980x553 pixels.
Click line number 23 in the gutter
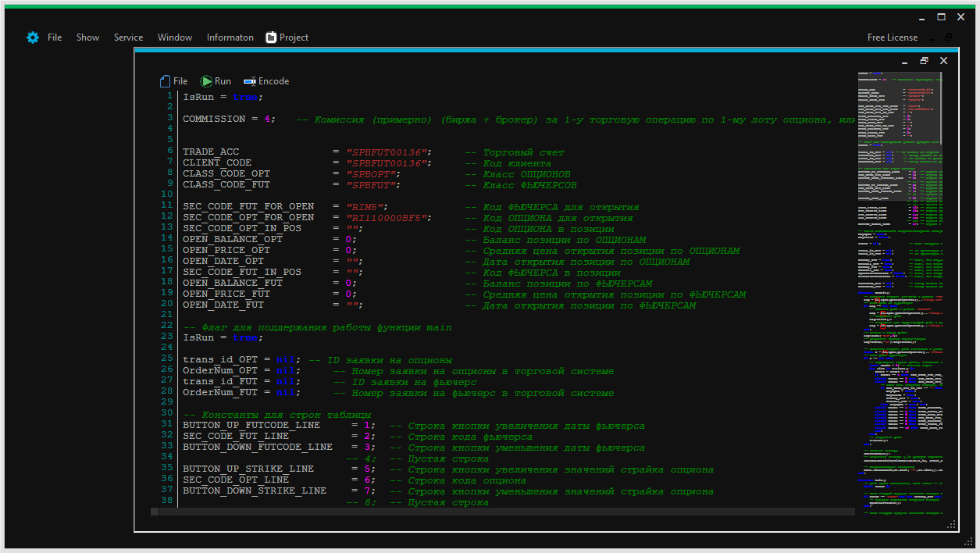tap(167, 335)
